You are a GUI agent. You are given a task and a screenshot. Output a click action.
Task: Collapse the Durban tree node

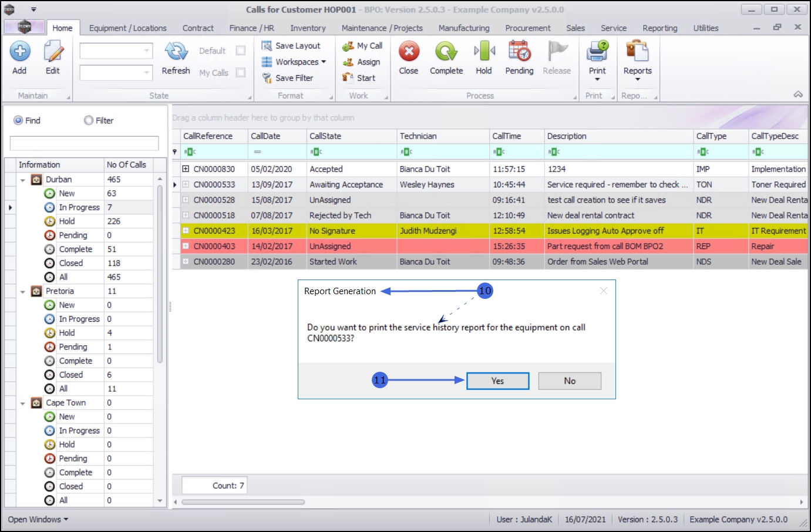pos(23,180)
